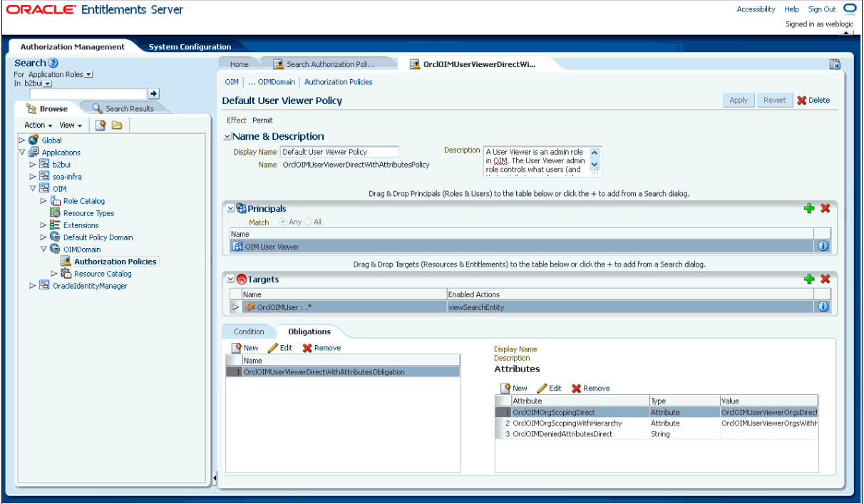
Task: Expand the Extensions node
Action: click(x=43, y=225)
